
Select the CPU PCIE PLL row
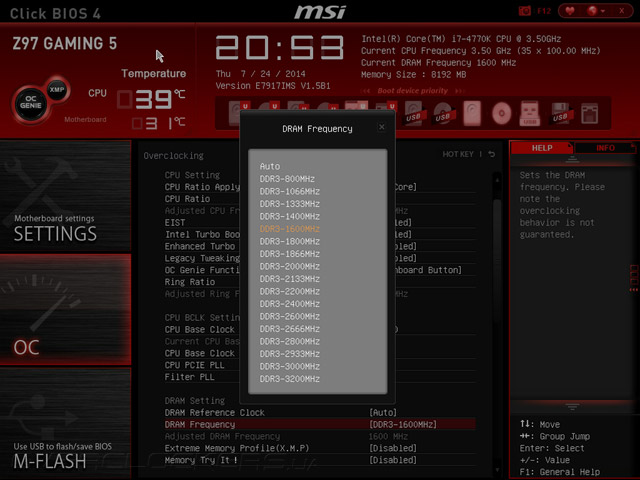(x=320, y=365)
